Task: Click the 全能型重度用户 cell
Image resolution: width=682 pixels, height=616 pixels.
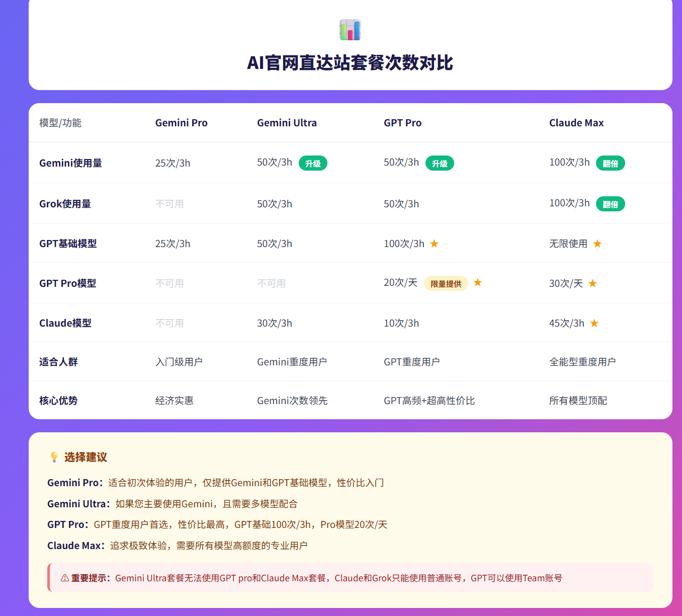Action: pyautogui.click(x=582, y=362)
